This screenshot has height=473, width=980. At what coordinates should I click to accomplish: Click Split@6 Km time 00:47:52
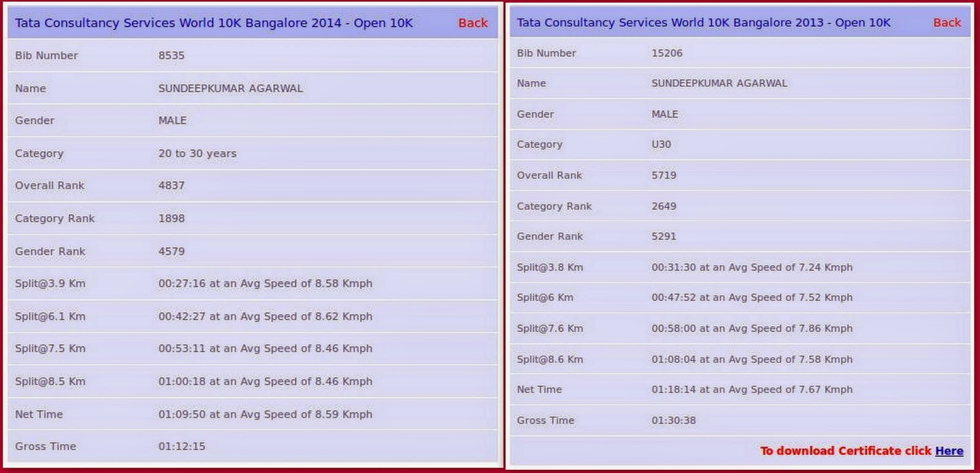click(674, 297)
